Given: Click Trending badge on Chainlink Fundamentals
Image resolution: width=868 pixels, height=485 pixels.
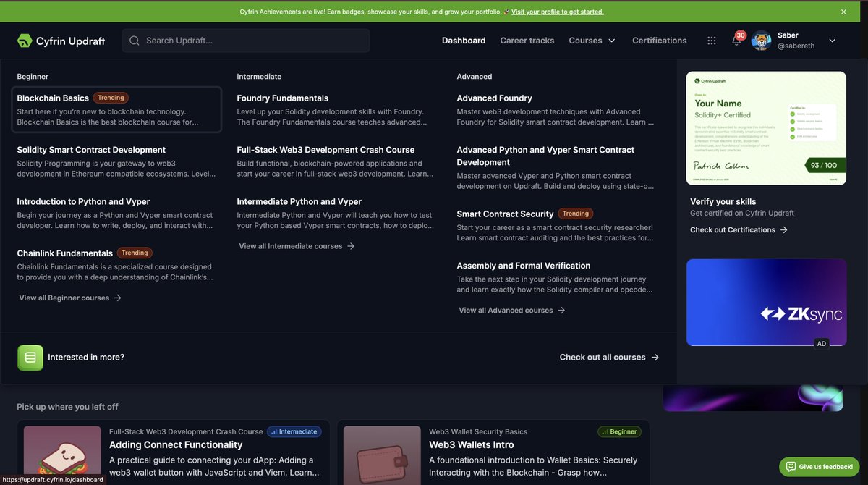Looking at the screenshot, I should 135,253.
